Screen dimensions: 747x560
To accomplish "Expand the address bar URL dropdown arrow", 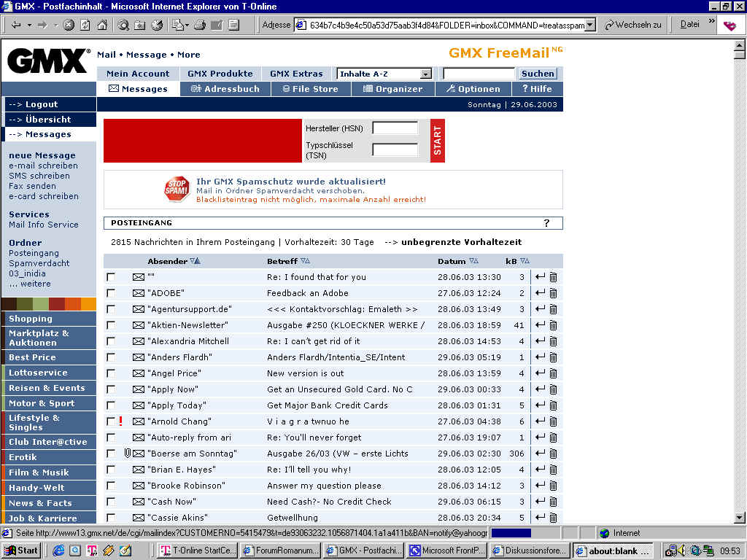I will [x=590, y=25].
